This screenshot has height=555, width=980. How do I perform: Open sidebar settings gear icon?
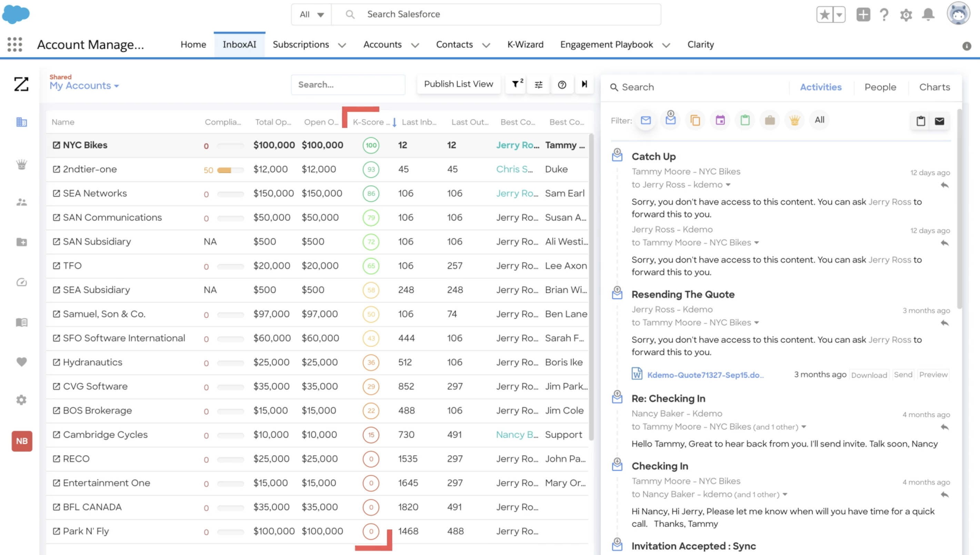pos(21,400)
